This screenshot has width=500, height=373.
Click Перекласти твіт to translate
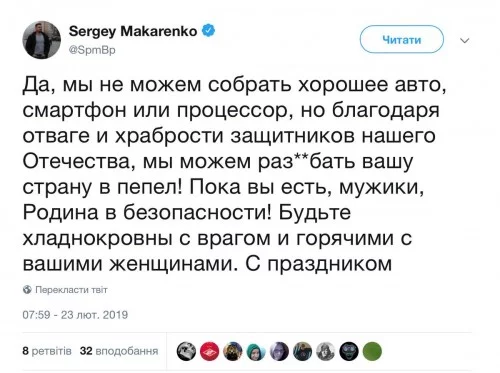point(71,290)
